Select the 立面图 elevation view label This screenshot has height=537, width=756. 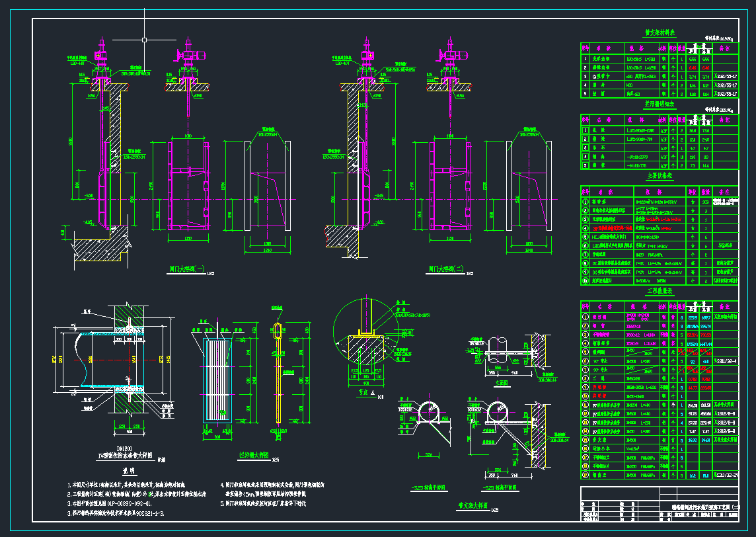click(x=502, y=383)
